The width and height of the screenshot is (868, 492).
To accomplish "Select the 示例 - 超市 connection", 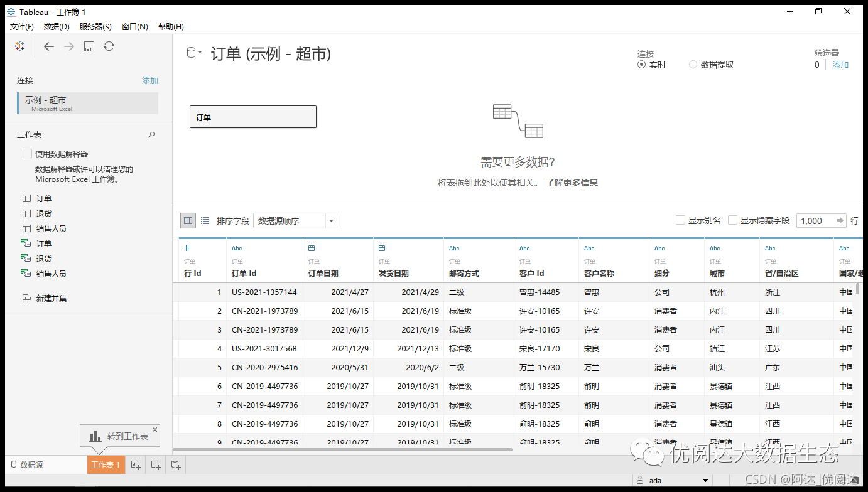I will coord(88,104).
